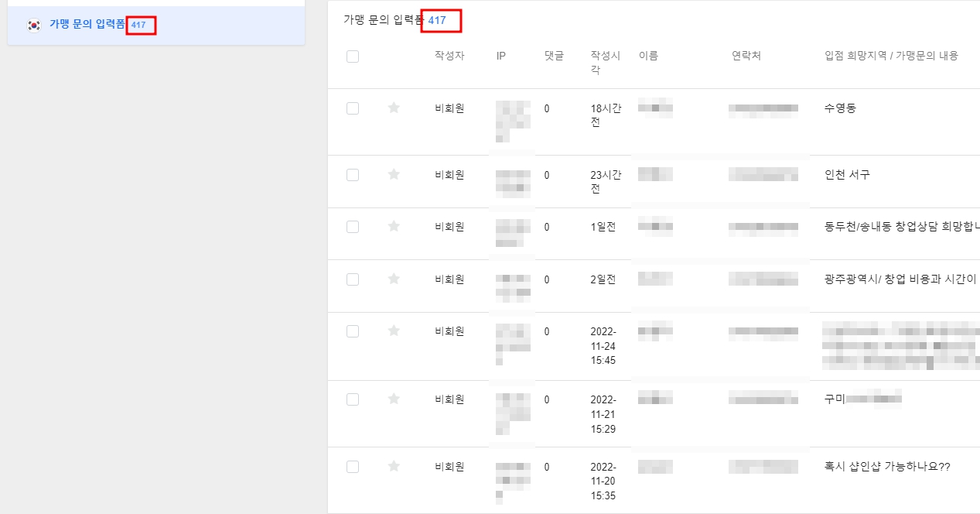The height and width of the screenshot is (514, 980).
Task: Star the 구미 inquiry row
Action: coord(394,399)
